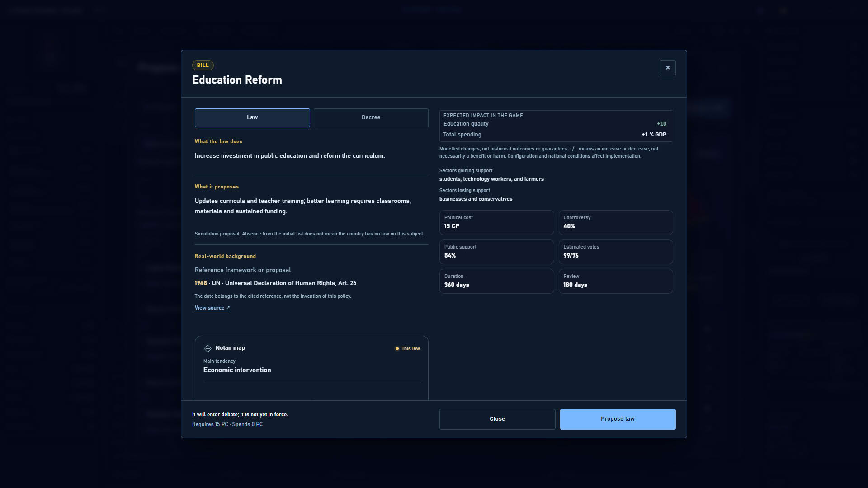Click the 1948 UN Universal Declaration reference
The width and height of the screenshot is (868, 488).
(275, 283)
